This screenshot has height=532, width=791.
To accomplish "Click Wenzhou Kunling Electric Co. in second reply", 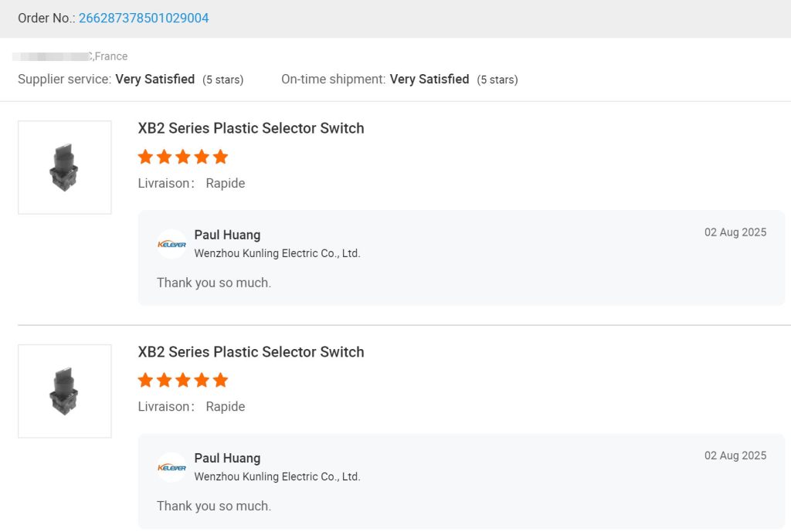I will tap(277, 476).
